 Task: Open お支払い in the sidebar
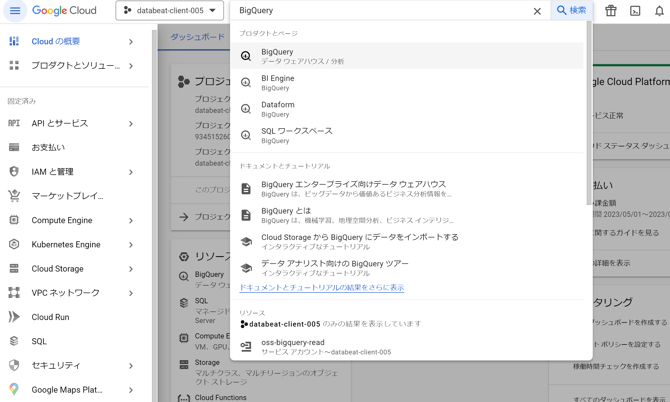point(48,147)
